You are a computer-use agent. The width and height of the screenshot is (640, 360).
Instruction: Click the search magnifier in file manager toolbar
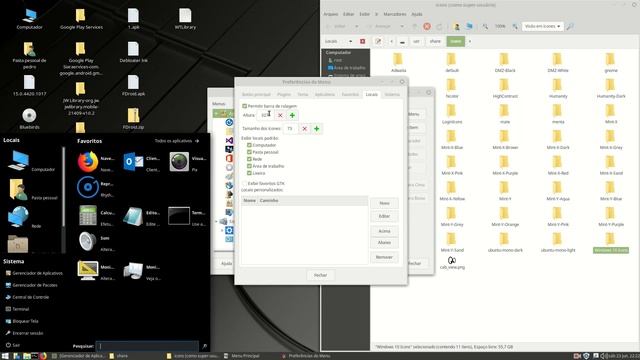pyautogui.click(x=570, y=26)
